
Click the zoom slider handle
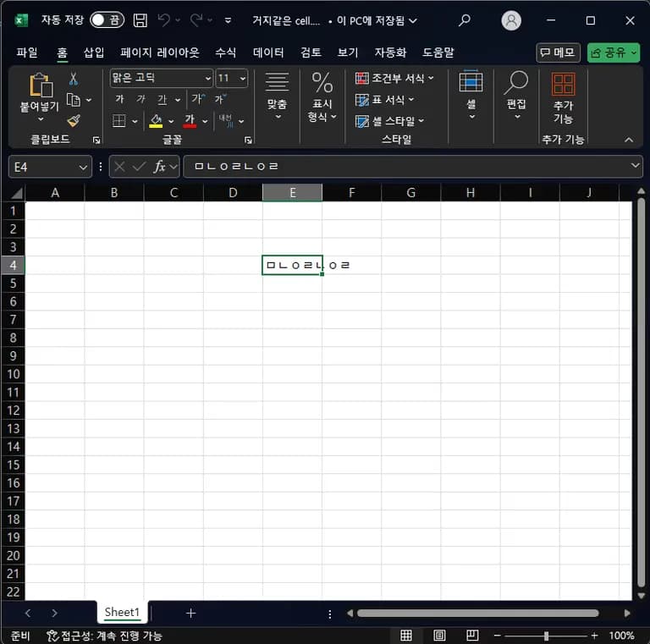[546, 636]
